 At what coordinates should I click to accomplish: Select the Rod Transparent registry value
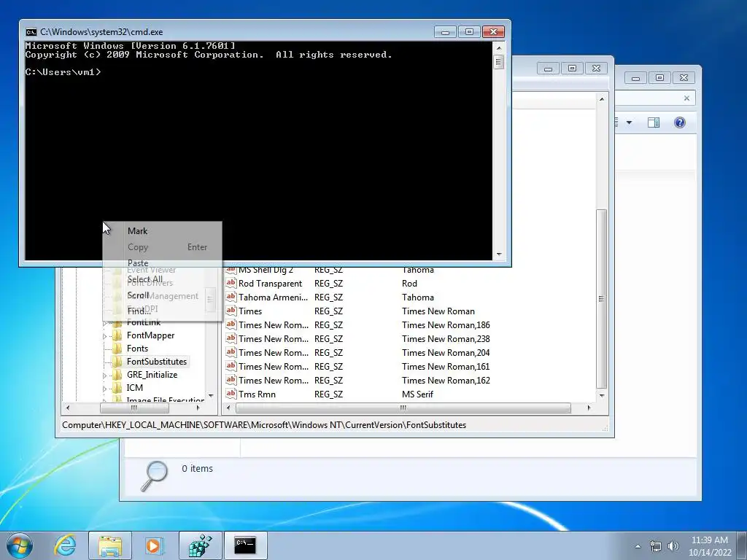(x=270, y=284)
